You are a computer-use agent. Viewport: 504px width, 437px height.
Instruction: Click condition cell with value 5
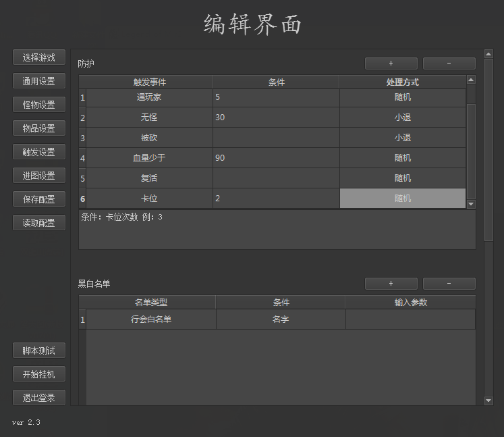coord(276,97)
